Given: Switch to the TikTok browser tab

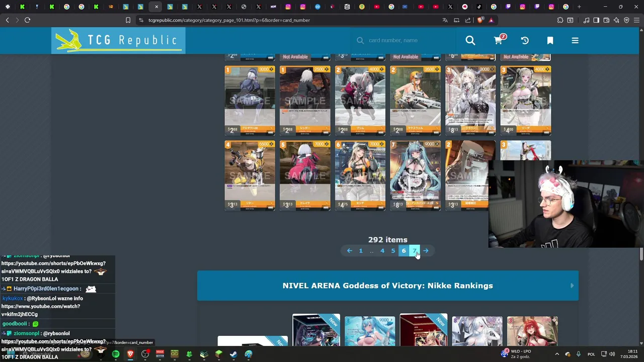Looking at the screenshot, I should (x=479, y=7).
